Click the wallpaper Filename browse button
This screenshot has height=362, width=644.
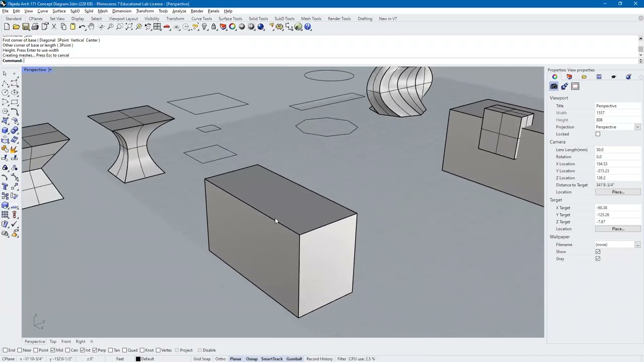click(x=637, y=245)
